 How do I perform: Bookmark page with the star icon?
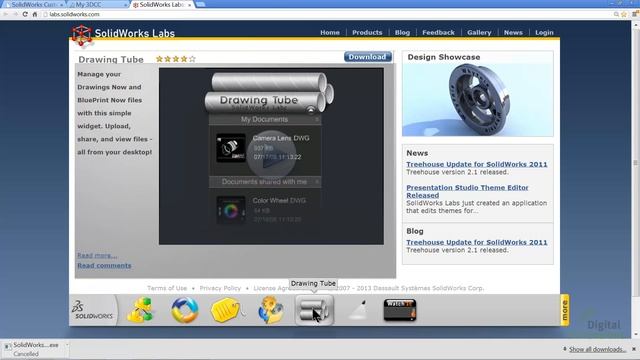624,14
